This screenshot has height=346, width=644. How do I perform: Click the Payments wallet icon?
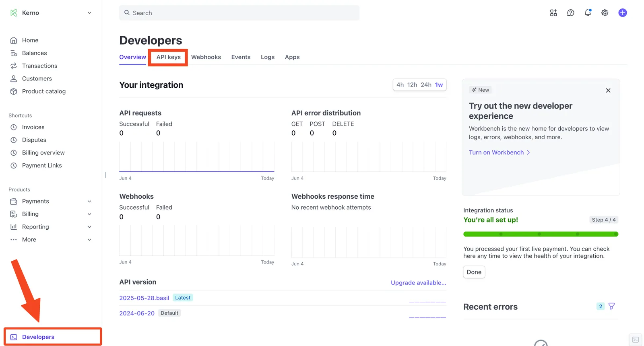pyautogui.click(x=14, y=201)
